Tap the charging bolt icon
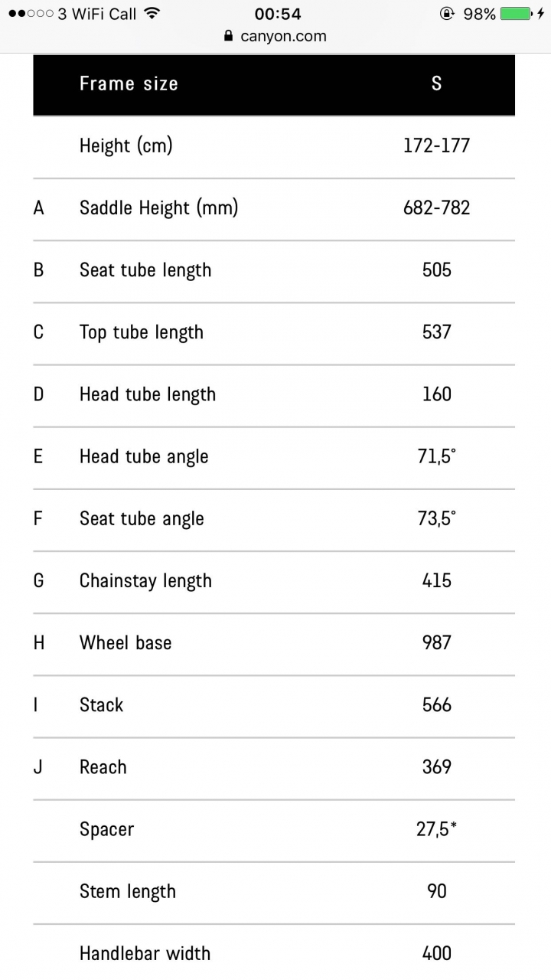The image size is (551, 980). click(x=542, y=14)
